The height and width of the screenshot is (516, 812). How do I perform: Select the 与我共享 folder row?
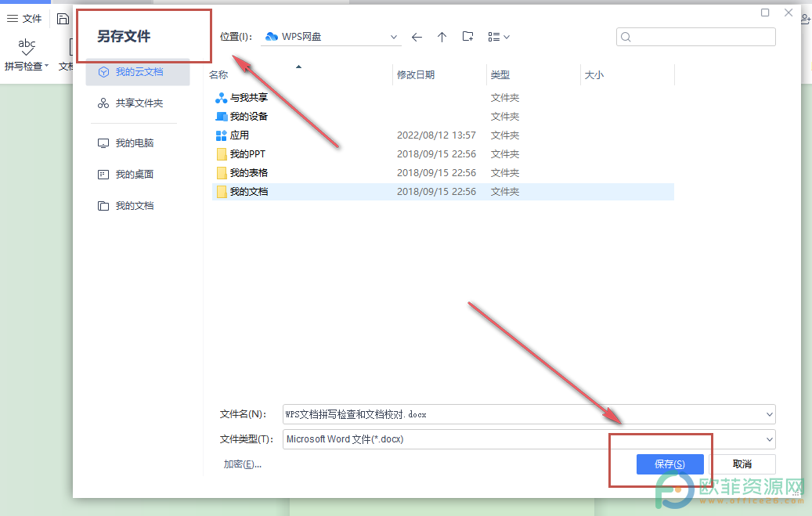pos(442,97)
